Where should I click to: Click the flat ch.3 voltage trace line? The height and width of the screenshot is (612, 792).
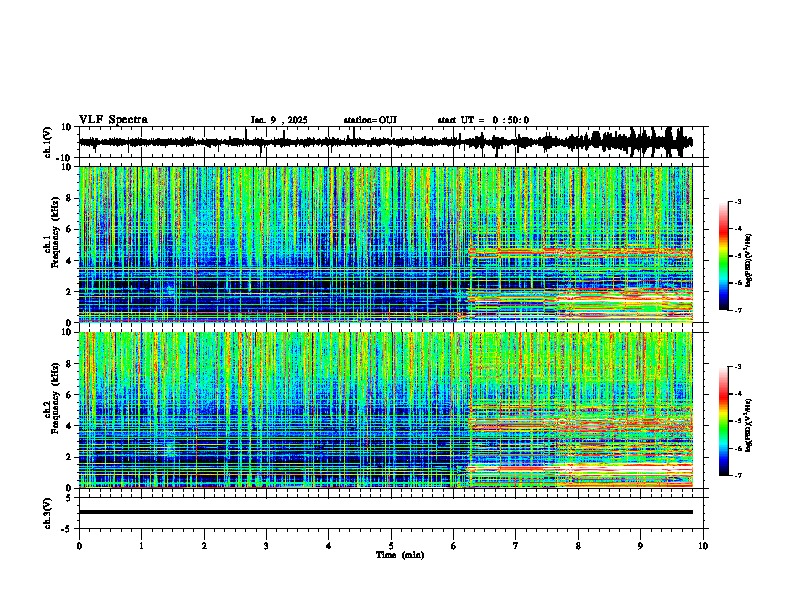click(x=386, y=512)
